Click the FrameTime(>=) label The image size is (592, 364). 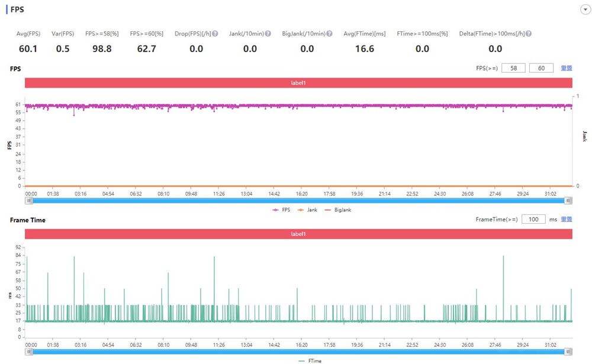497,220
